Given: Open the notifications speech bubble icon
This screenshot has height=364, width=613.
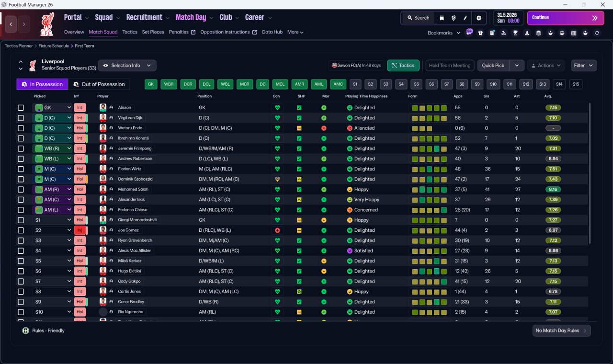Looking at the screenshot, I should (x=469, y=32).
